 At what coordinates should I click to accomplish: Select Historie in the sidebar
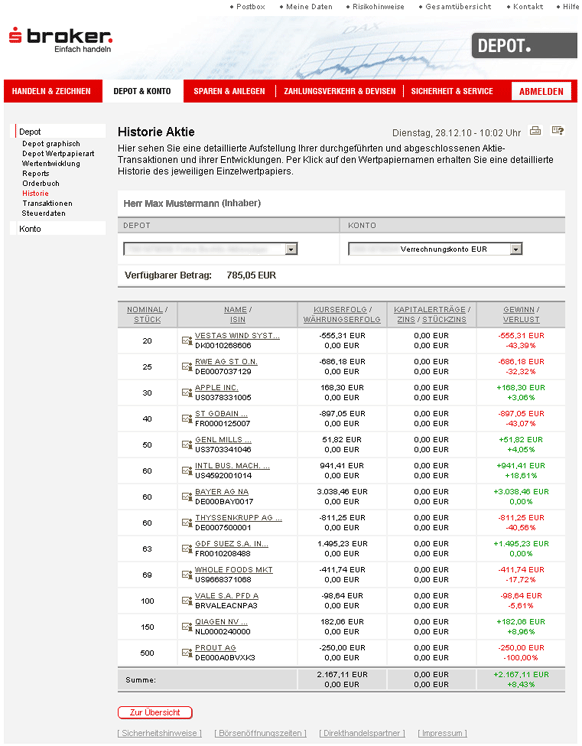pos(35,194)
